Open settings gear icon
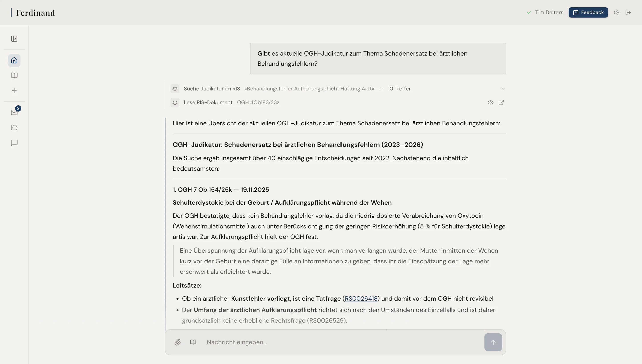This screenshot has height=364, width=642. [x=616, y=12]
